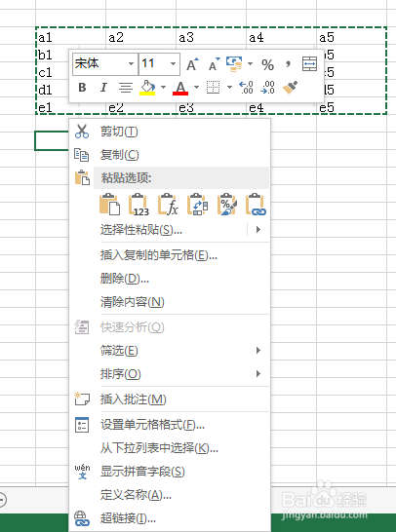Choose 插入复制的单元格(E)...
The image size is (396, 532).
(169, 255)
